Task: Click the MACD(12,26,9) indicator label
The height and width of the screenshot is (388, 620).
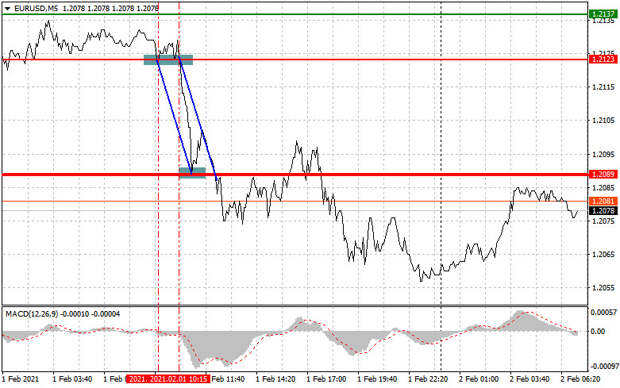Action: point(32,314)
